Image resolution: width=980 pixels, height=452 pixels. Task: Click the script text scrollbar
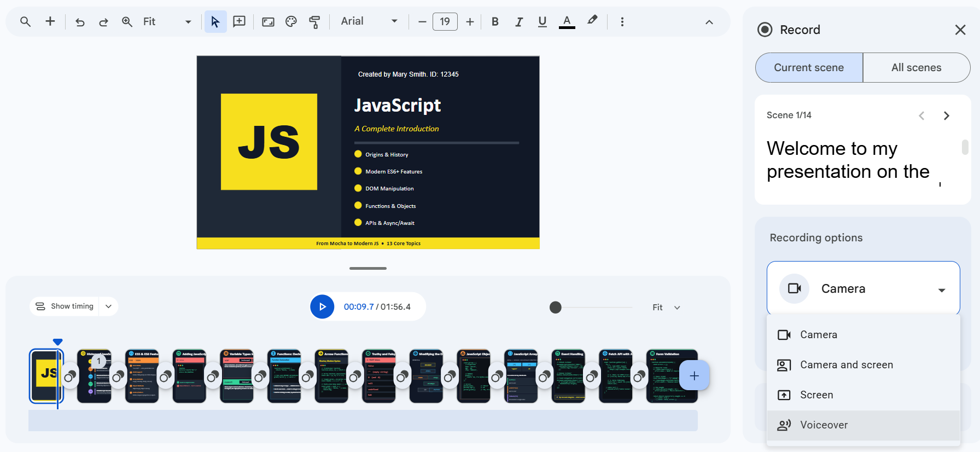[965, 147]
